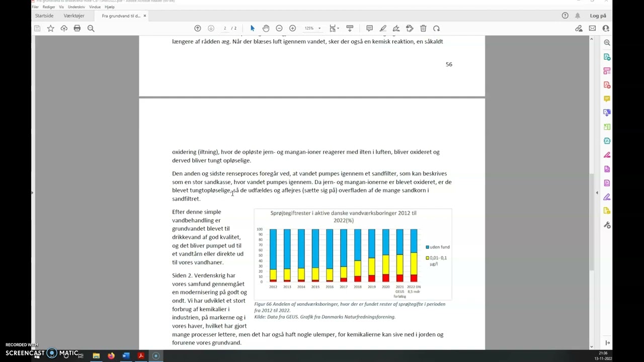This screenshot has width=644, height=362.
Task: Click the scrolling mode toolbar icon
Action: pyautogui.click(x=350, y=29)
